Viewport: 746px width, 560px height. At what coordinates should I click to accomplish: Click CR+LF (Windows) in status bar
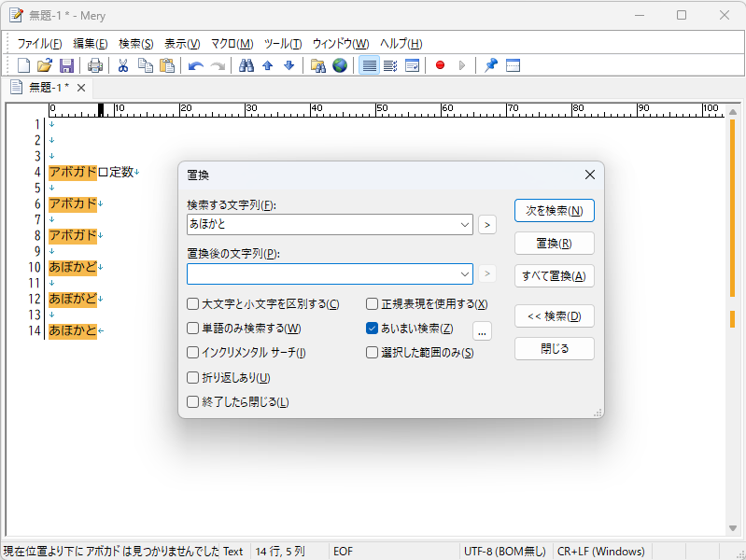coord(601,552)
